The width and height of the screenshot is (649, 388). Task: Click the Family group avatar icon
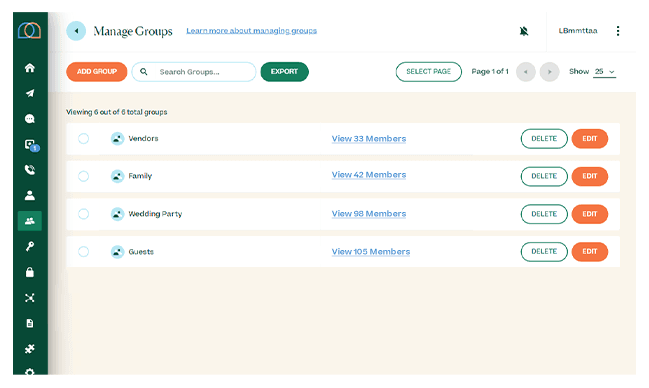(x=118, y=176)
